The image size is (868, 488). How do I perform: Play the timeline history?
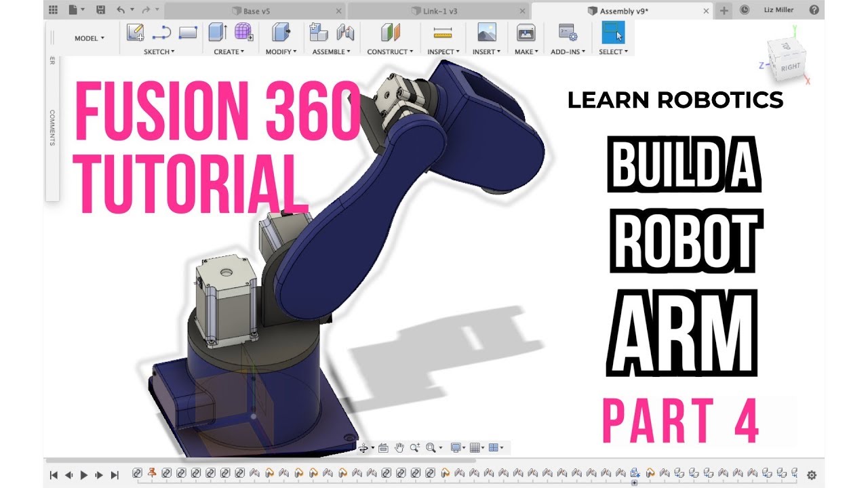pyautogui.click(x=84, y=475)
